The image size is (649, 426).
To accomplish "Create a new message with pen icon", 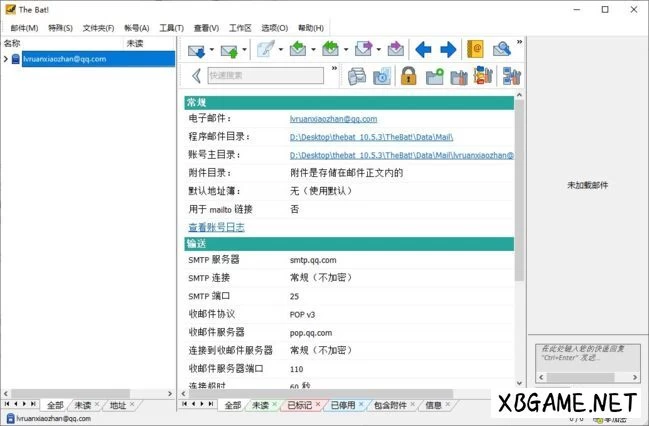I will [x=265, y=49].
